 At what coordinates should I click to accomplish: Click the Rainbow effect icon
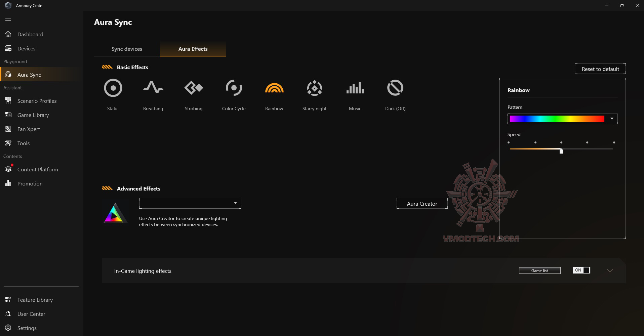(x=274, y=88)
